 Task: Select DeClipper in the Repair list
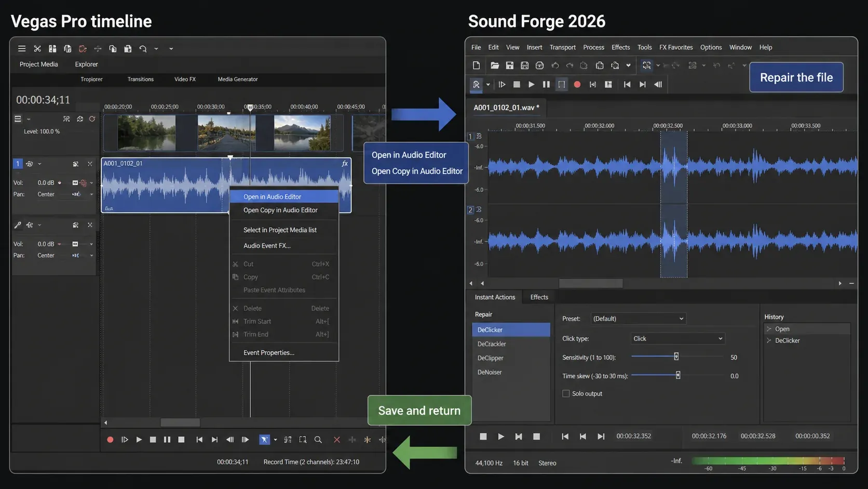point(511,358)
